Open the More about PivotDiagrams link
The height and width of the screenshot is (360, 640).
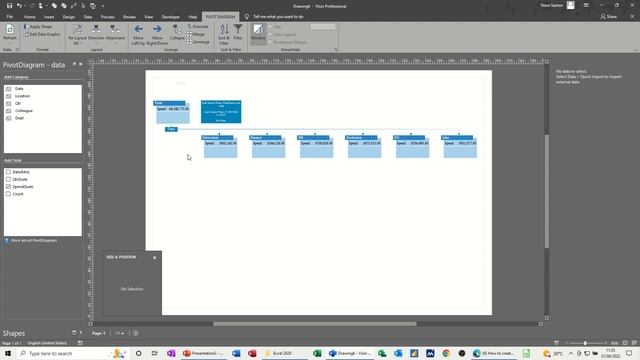pyautogui.click(x=33, y=240)
